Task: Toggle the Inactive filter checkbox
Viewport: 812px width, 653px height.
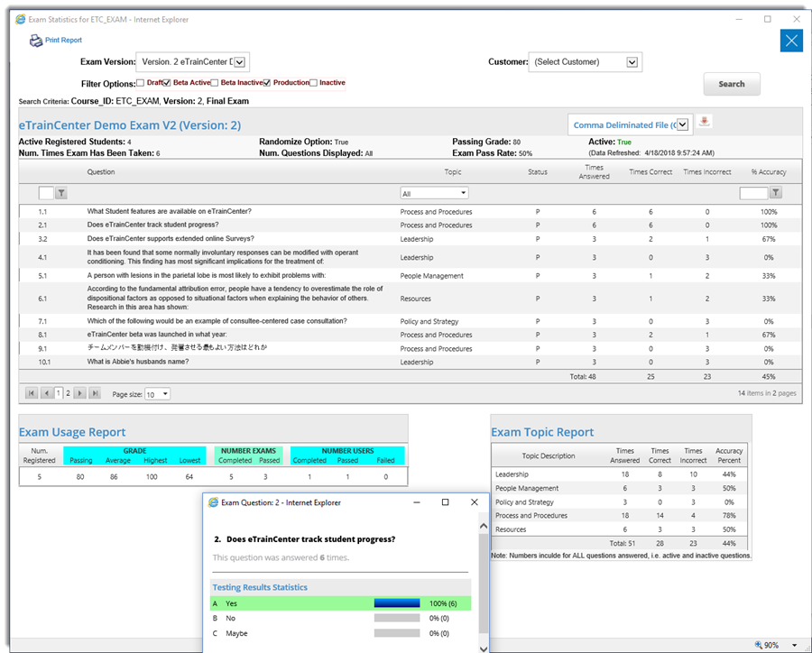Action: pos(313,83)
